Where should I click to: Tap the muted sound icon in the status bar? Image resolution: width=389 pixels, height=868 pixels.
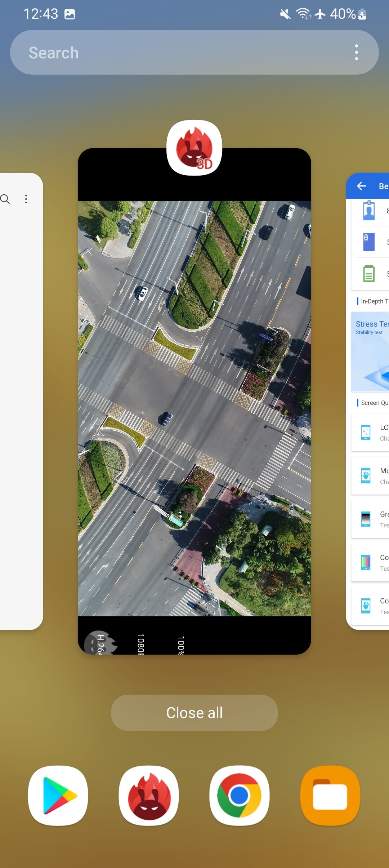click(x=285, y=14)
